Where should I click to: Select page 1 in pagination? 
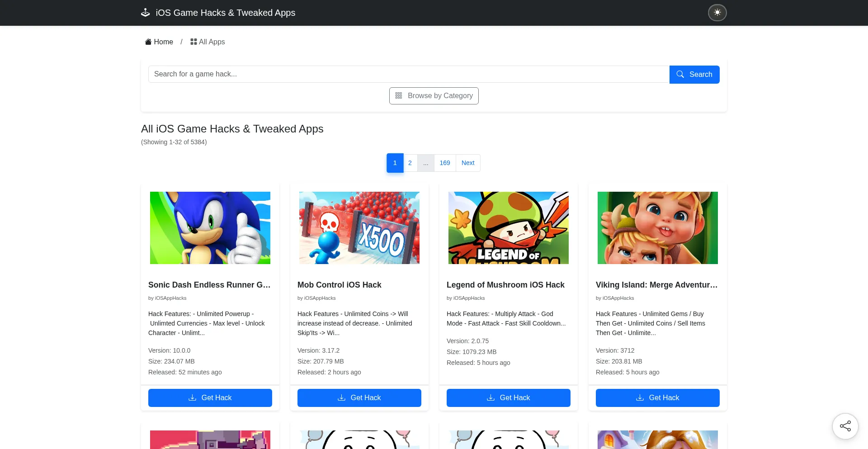click(395, 163)
